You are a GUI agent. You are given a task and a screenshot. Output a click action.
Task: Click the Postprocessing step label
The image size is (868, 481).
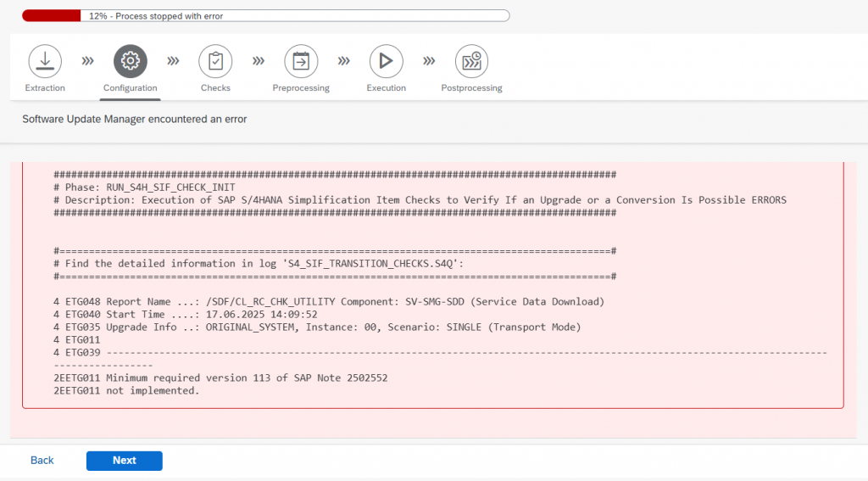pyautogui.click(x=471, y=88)
